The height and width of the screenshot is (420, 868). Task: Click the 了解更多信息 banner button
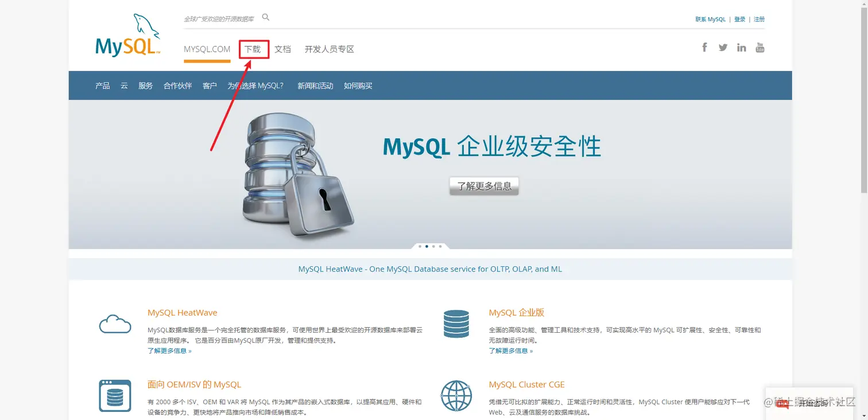484,186
